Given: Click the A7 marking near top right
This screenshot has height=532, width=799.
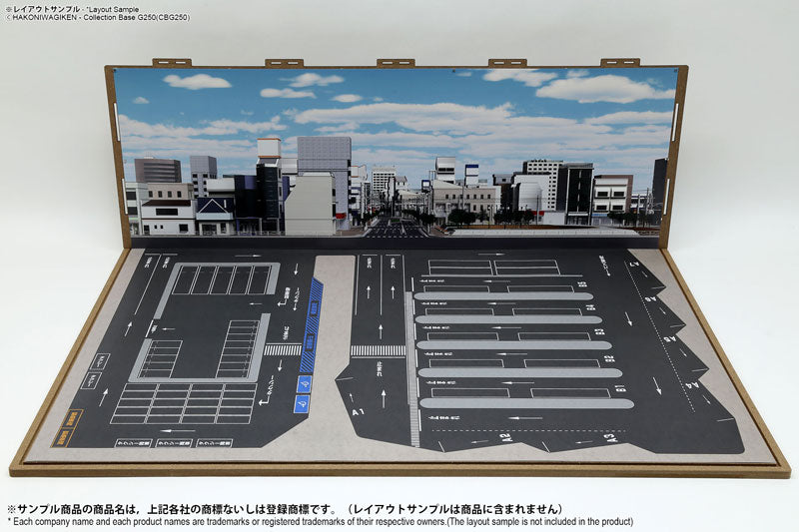Looking at the screenshot, I should click(x=633, y=266).
